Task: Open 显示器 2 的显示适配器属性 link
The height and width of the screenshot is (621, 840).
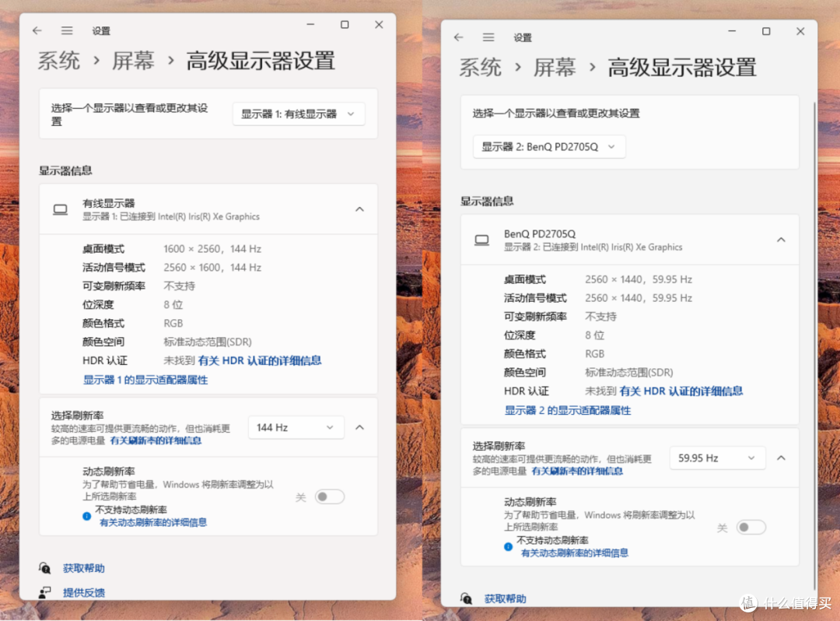Action: click(568, 410)
